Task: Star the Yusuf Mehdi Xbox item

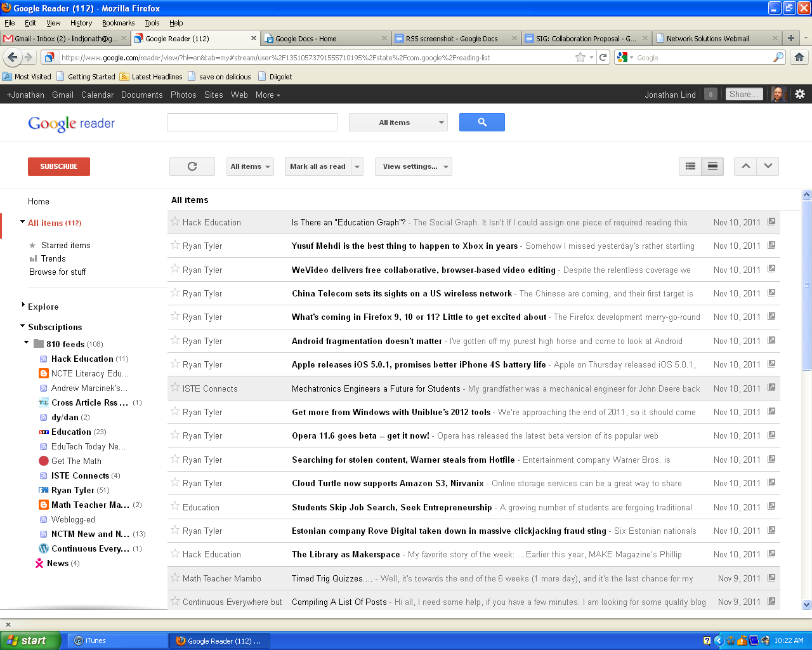Action: (175, 245)
